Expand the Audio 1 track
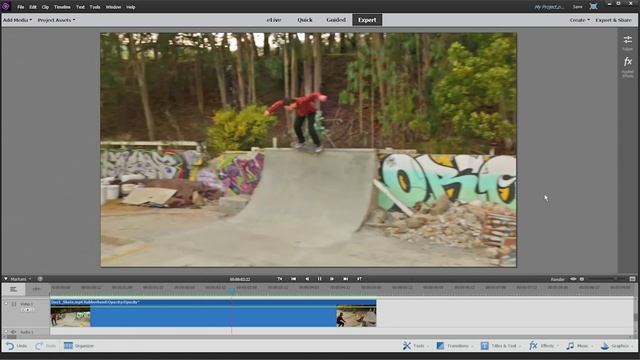 [x=6, y=332]
